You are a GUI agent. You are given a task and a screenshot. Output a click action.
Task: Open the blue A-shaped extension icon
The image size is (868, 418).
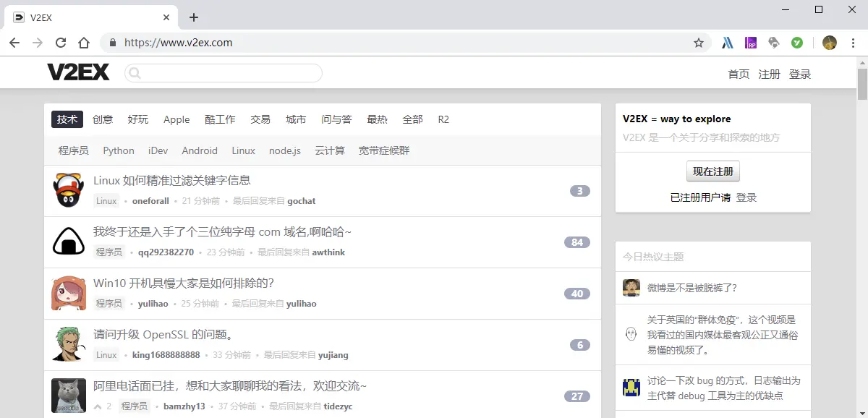(728, 43)
